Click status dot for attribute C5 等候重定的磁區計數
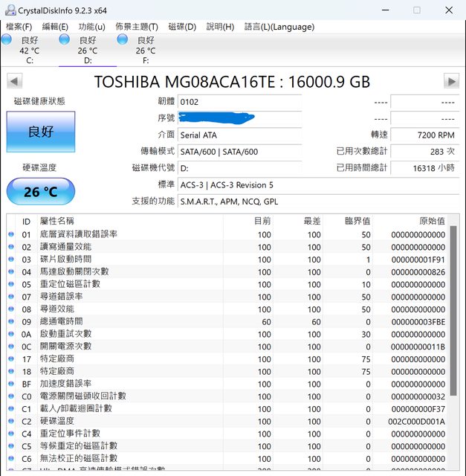This screenshot has height=476, width=466. (x=11, y=446)
